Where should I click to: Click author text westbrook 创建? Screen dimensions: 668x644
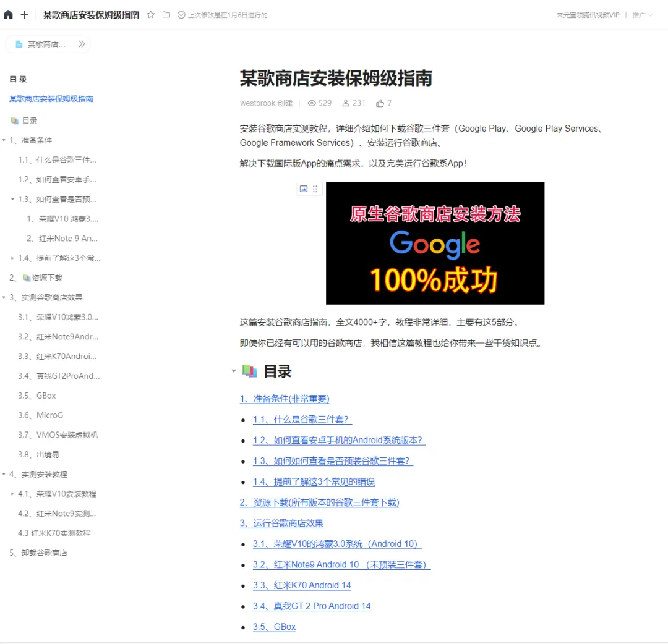point(266,103)
